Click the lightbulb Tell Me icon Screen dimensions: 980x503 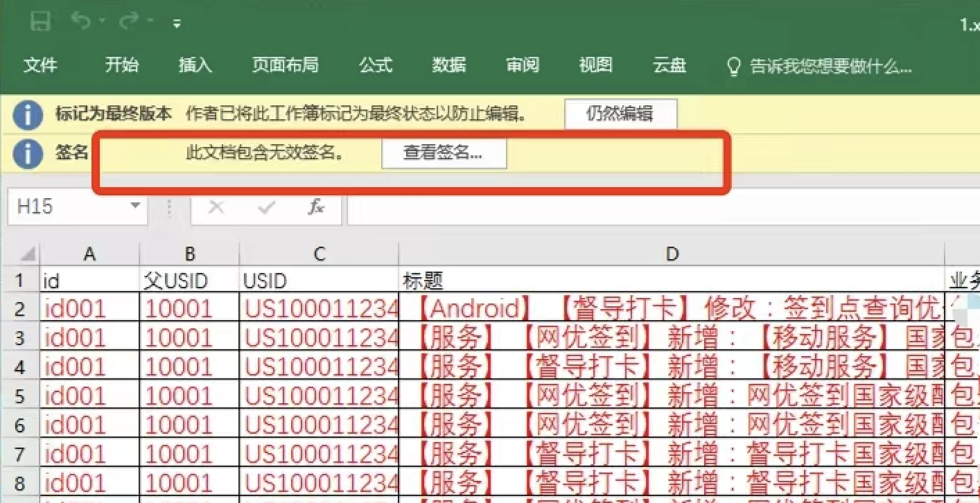coord(734,67)
